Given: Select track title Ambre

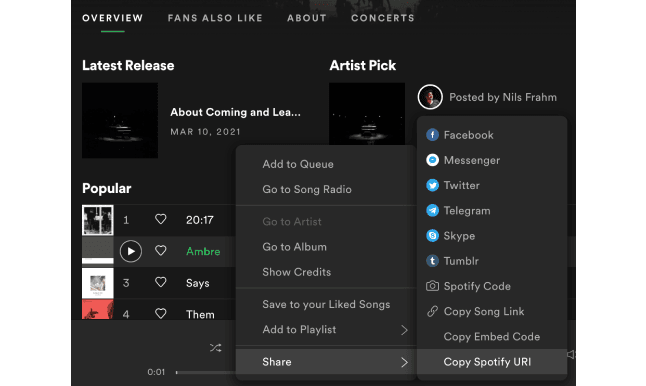Looking at the screenshot, I should click(x=203, y=251).
